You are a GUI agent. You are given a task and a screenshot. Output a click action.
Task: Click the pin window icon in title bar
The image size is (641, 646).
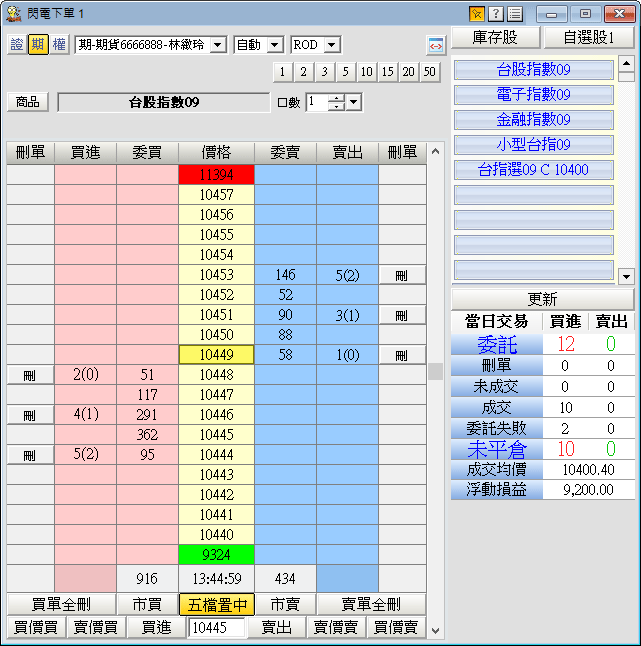click(477, 14)
